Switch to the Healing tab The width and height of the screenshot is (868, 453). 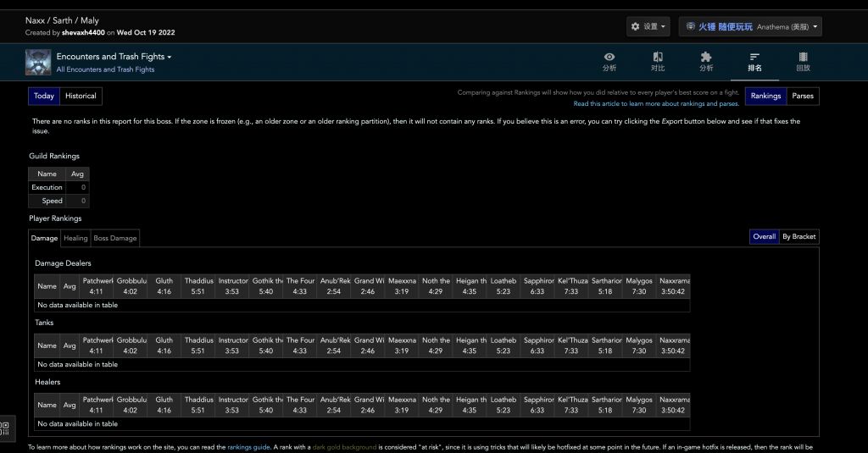pyautogui.click(x=75, y=239)
